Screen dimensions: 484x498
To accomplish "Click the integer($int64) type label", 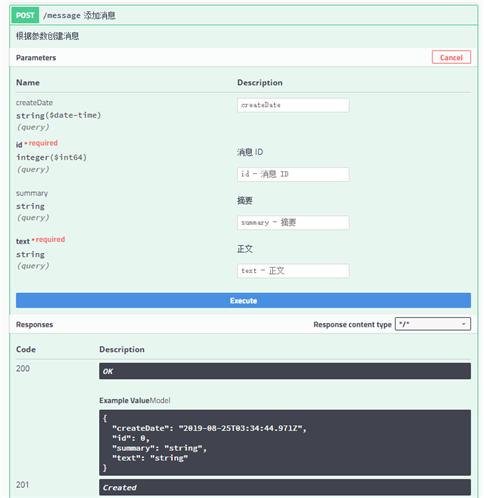I will [52, 157].
